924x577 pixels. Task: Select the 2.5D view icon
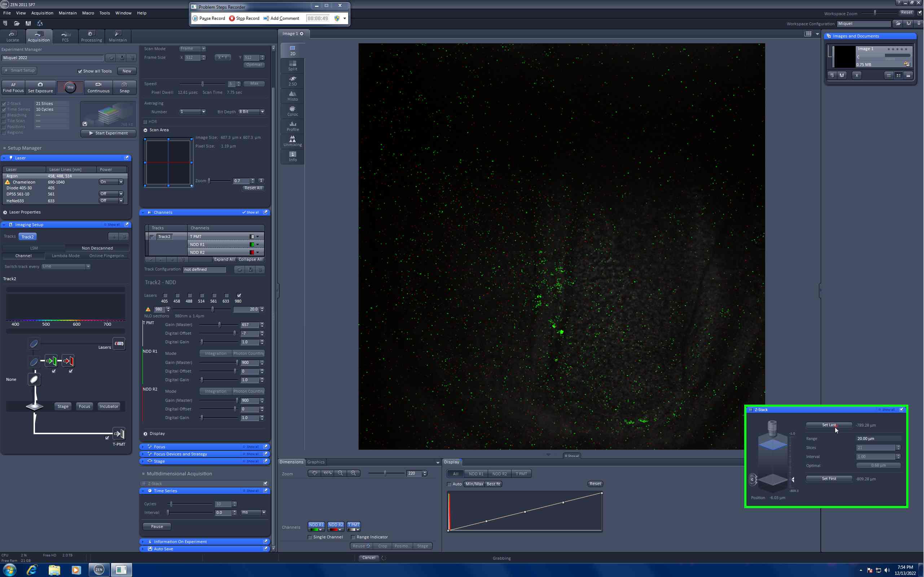[292, 81]
